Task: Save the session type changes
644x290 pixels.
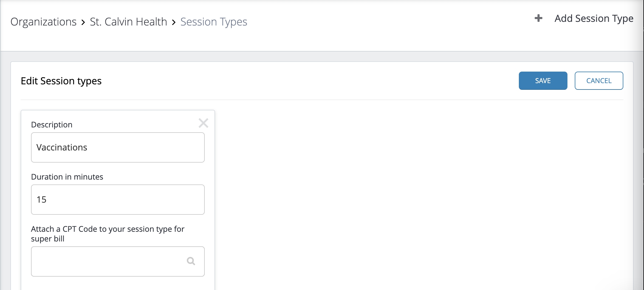Action: (543, 81)
